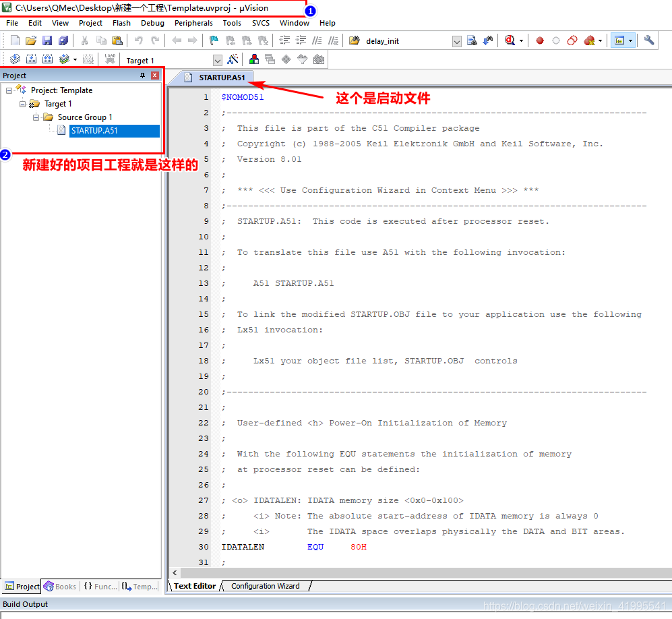Select the Source Group 1 folder
The image size is (672, 619).
[x=85, y=117]
